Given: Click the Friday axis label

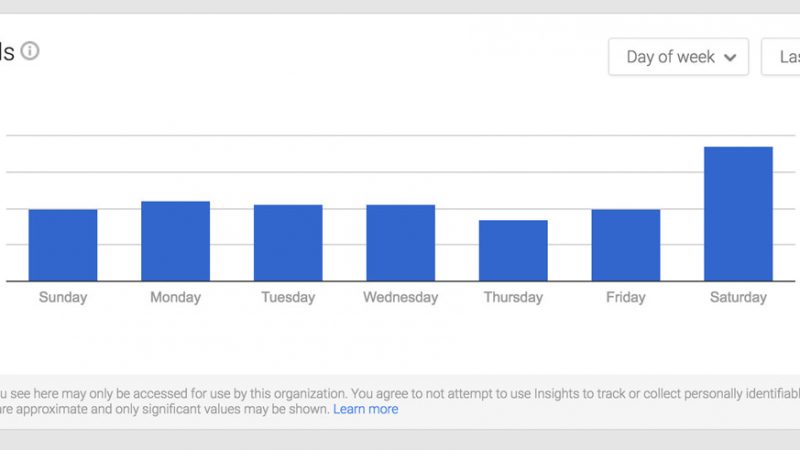Looking at the screenshot, I should coord(626,297).
